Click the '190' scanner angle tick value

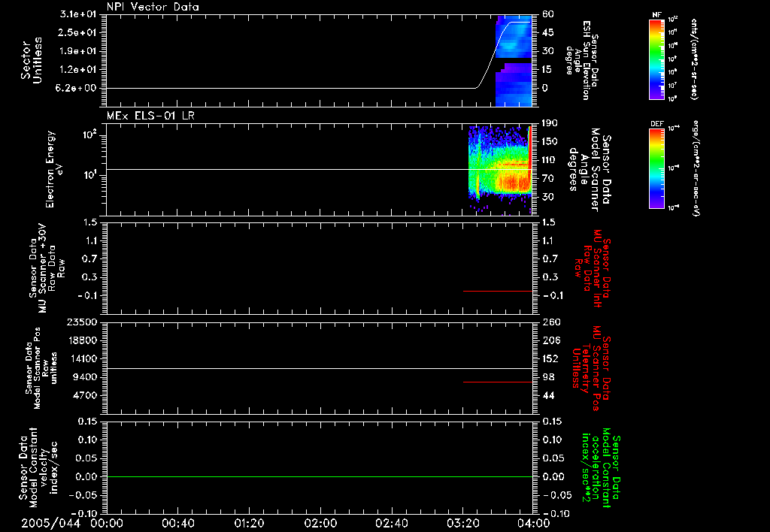pos(550,123)
